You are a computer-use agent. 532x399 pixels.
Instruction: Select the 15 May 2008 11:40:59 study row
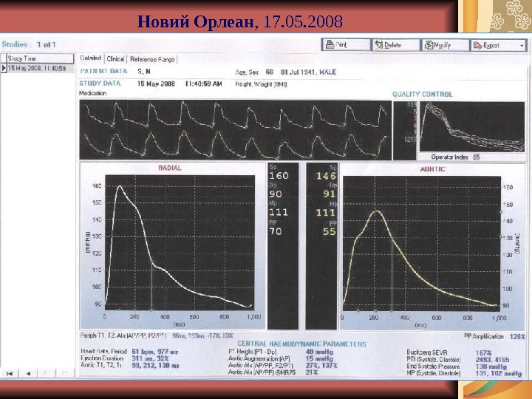[40, 68]
